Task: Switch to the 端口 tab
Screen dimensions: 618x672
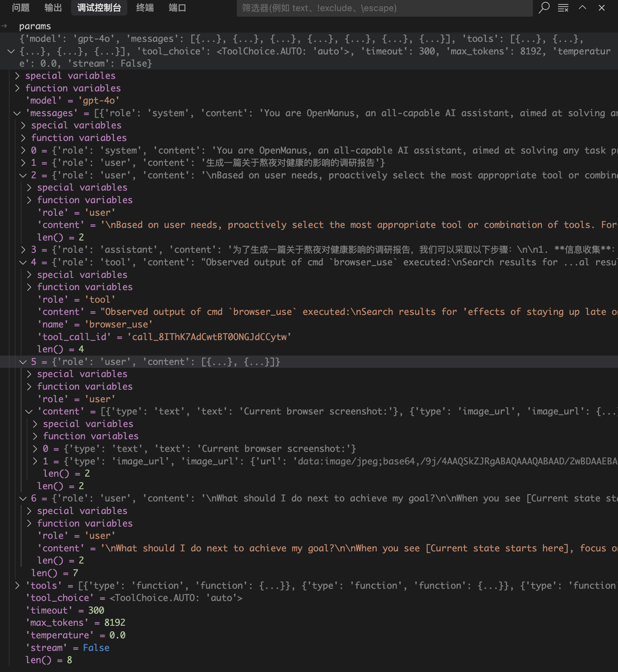Action: coord(177,8)
